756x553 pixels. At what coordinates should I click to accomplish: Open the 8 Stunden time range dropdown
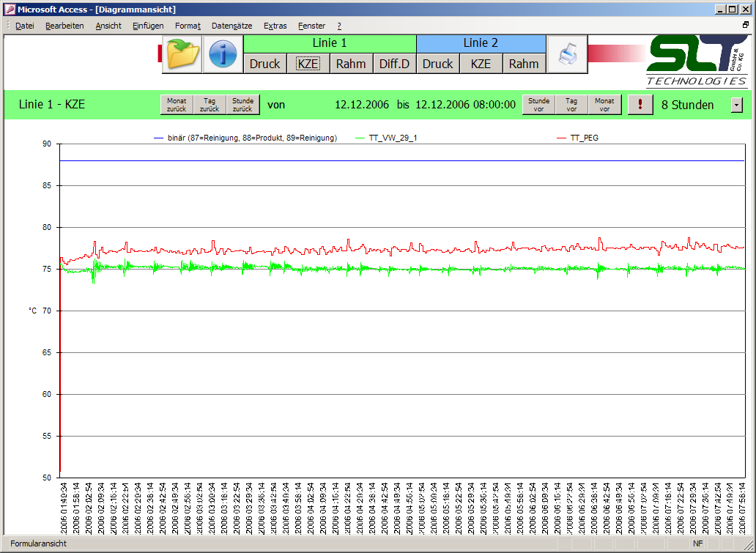tap(736, 105)
